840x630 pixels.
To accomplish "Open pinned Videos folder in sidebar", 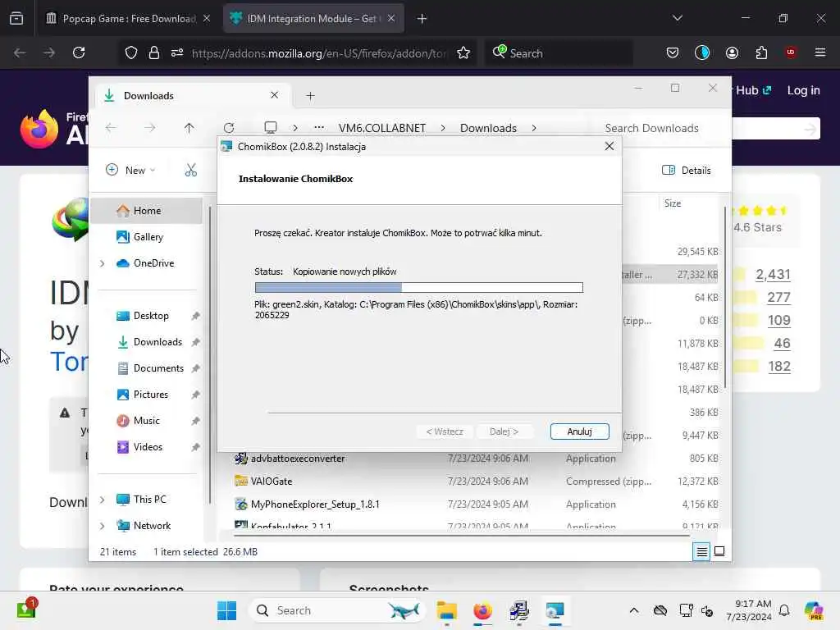I will [148, 447].
